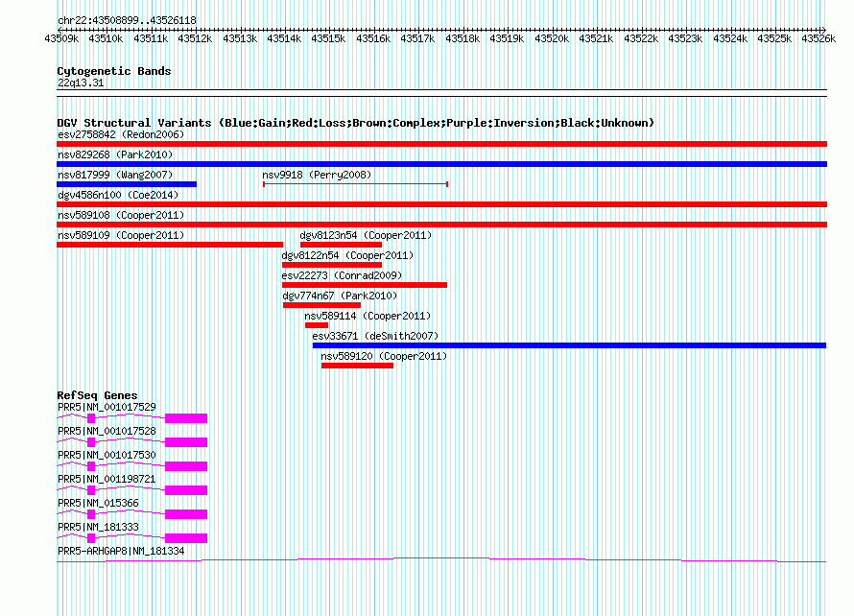Click the nsv589120 (Cooper2011) label

tap(384, 356)
